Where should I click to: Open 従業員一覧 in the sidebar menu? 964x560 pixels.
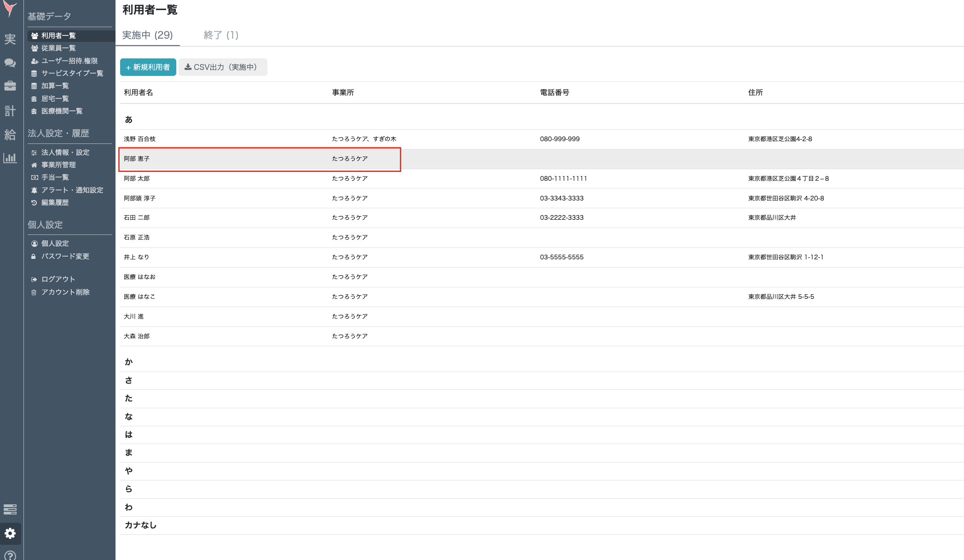click(58, 48)
